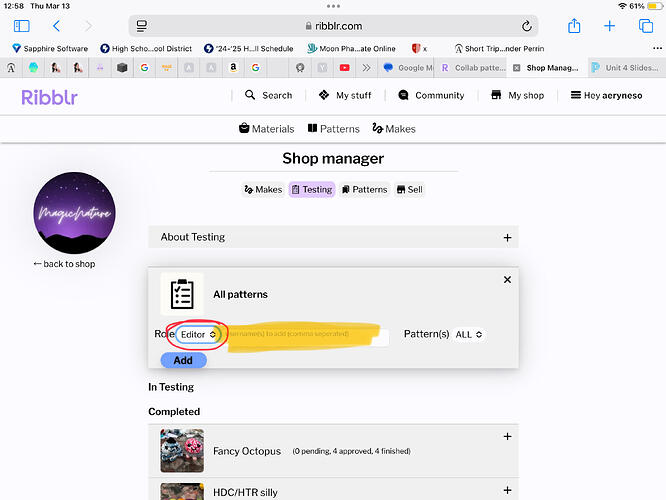Tap the address bar ribblr.com
Image resolution: width=666 pixels, height=500 pixels.
(333, 26)
